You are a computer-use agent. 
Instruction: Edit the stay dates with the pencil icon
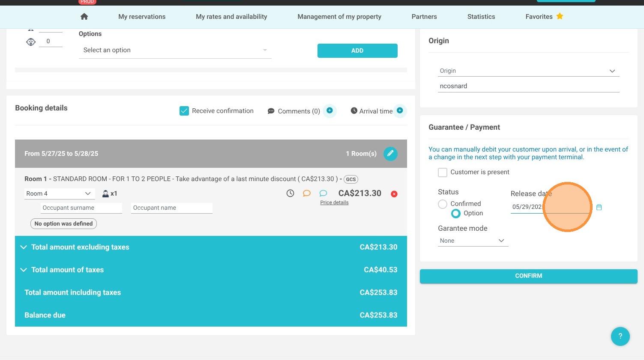click(x=390, y=153)
